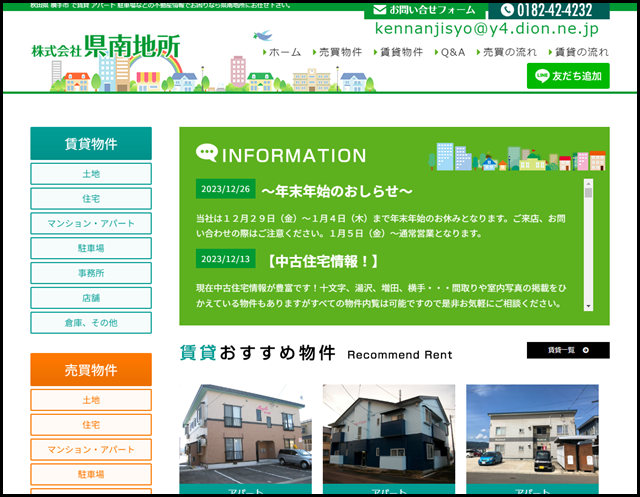Open 売買物件 in the top navigation
Screen dimensions: 640x497
pos(337,52)
